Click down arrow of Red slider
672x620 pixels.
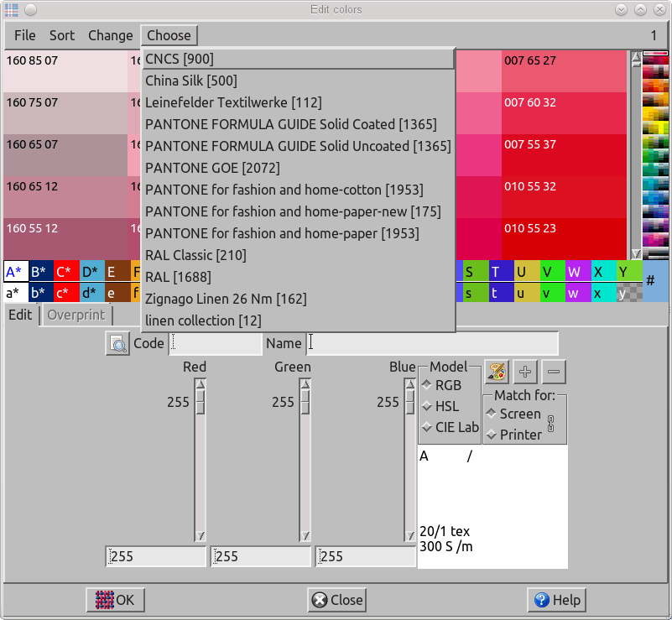point(201,536)
